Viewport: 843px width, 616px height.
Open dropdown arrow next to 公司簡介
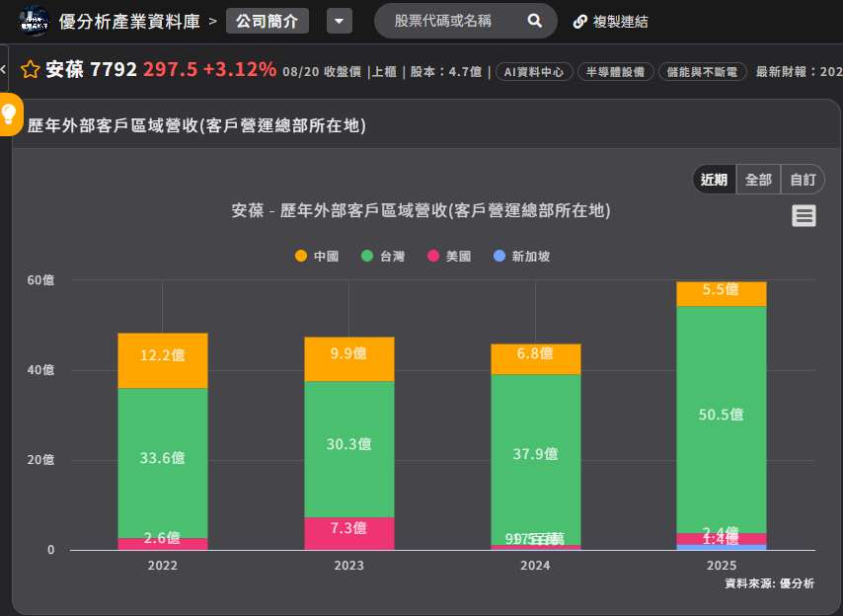tap(340, 21)
